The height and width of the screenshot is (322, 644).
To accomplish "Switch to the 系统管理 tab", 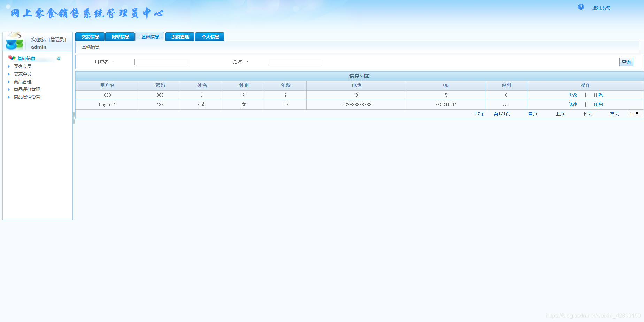I will coord(180,37).
